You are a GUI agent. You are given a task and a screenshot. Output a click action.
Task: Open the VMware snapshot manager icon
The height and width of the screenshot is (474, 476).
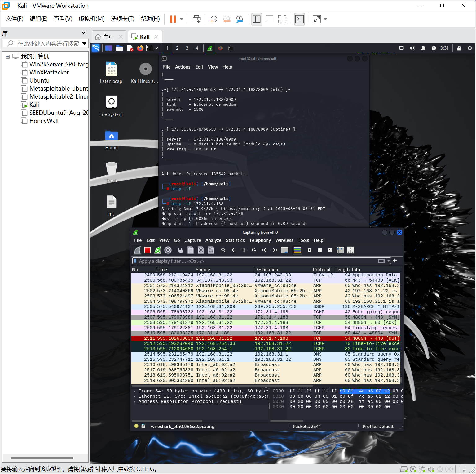tap(240, 19)
